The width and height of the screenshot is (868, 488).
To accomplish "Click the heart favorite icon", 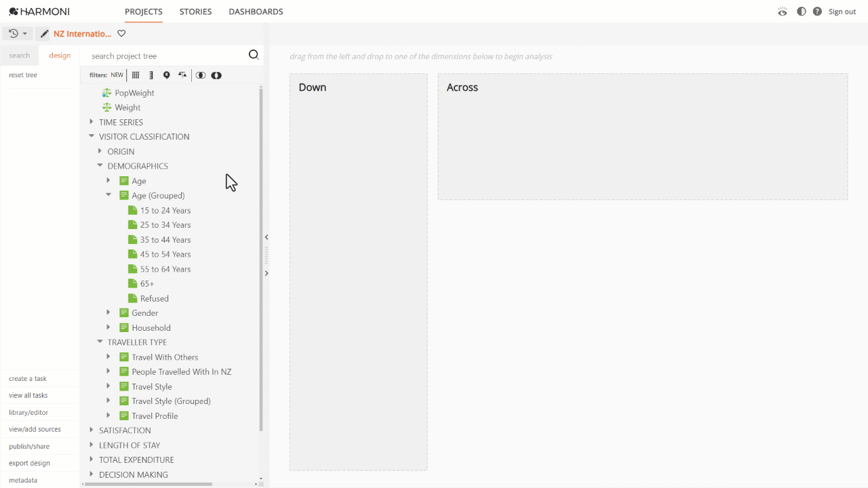I will click(121, 33).
